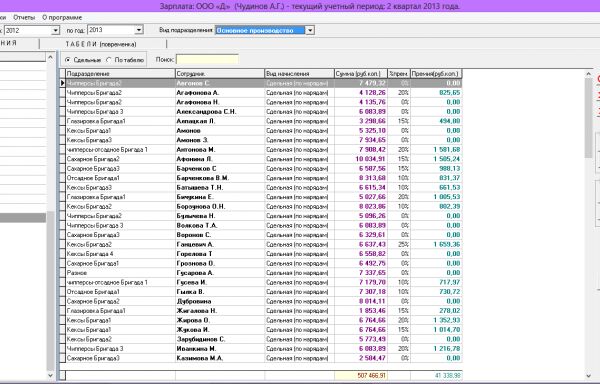Click premium cell 1 216,78
The width and height of the screenshot is (600, 384).
436,348
